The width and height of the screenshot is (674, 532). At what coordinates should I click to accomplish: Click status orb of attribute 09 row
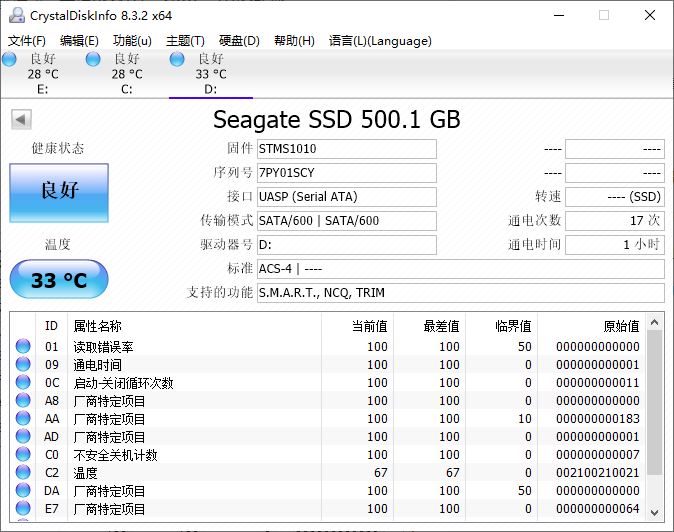pos(23,364)
